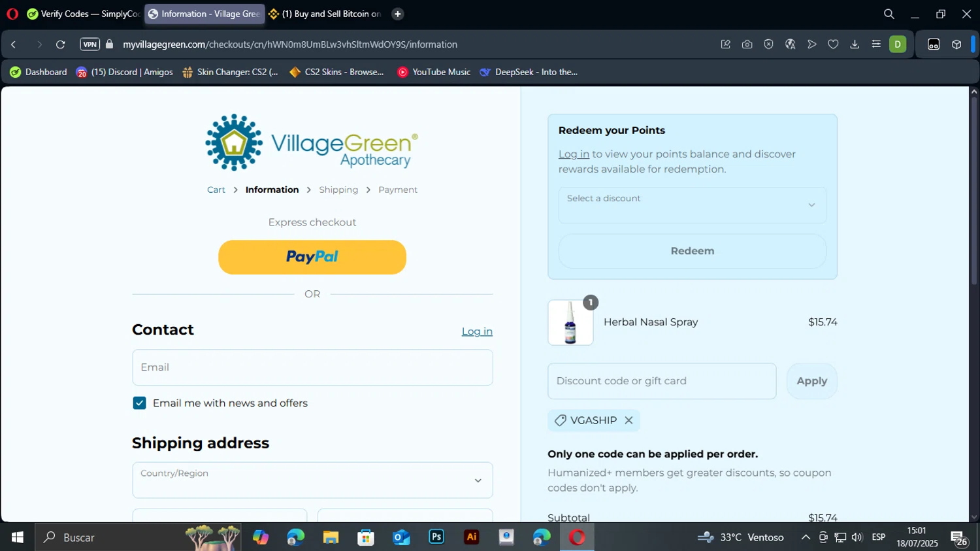Open File Explorer from the taskbar
This screenshot has width=980, height=551.
click(x=331, y=537)
